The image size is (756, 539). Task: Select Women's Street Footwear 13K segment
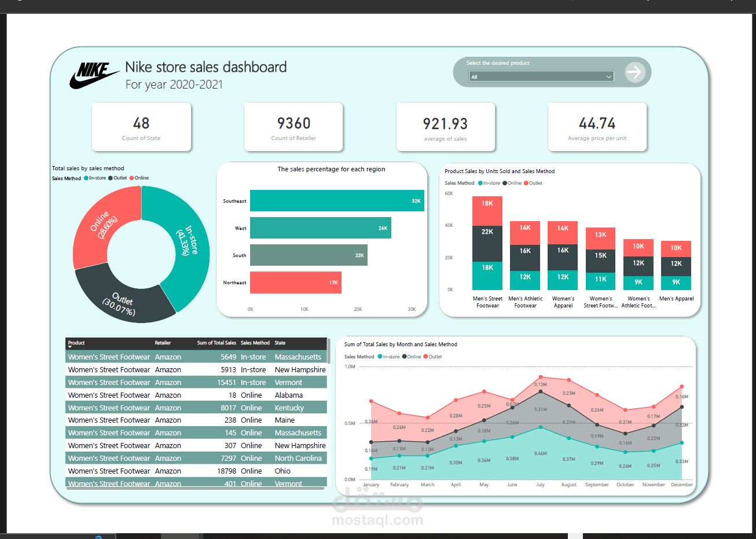(601, 239)
